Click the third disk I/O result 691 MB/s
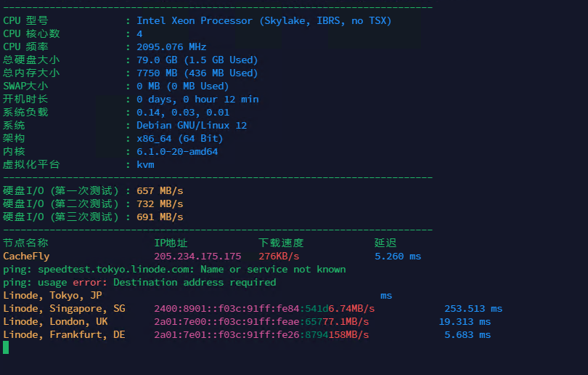Image resolution: width=588 pixels, height=375 pixels. (160, 217)
